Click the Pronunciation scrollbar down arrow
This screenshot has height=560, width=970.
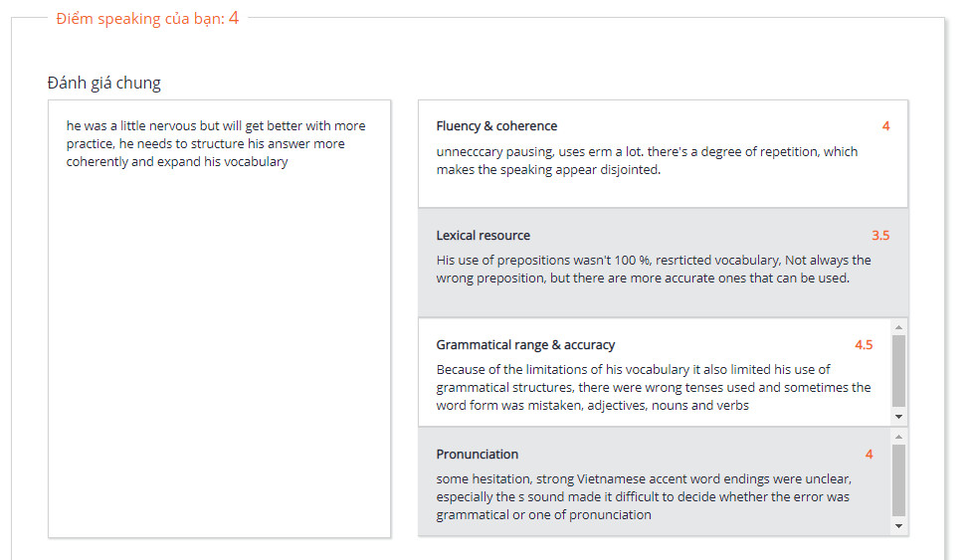(x=898, y=525)
